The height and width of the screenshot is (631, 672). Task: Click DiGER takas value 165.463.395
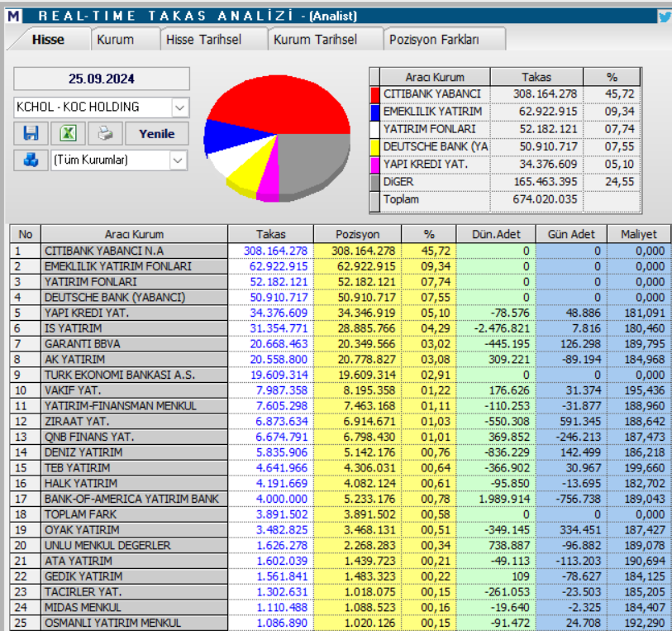[546, 182]
